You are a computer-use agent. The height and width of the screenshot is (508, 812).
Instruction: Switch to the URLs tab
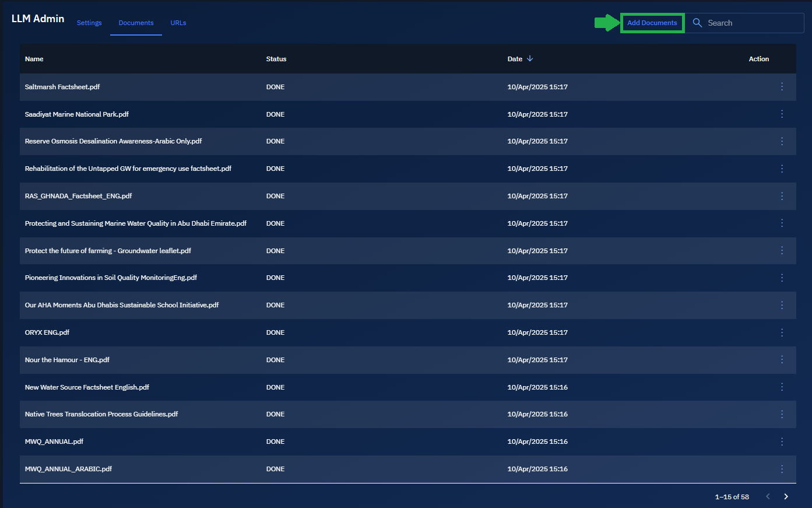(178, 23)
